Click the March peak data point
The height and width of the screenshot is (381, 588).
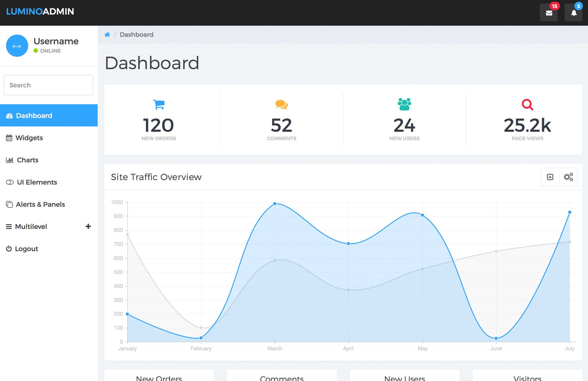[275, 204]
